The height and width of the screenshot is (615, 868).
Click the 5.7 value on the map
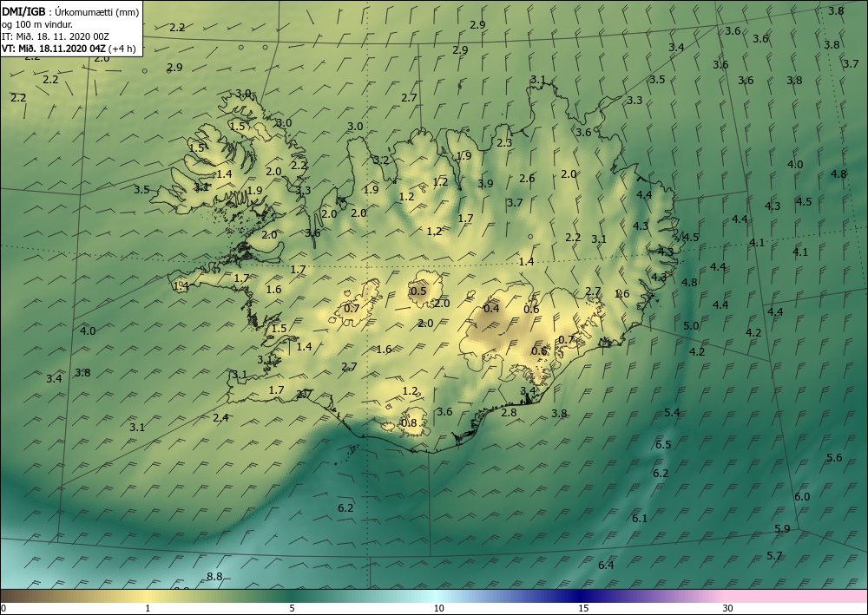pyautogui.click(x=774, y=555)
